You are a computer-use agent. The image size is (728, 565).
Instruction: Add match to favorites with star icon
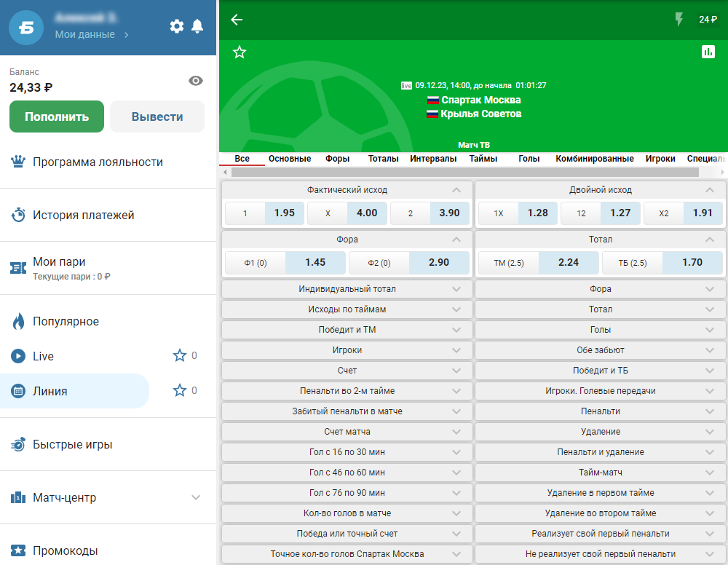(x=240, y=52)
